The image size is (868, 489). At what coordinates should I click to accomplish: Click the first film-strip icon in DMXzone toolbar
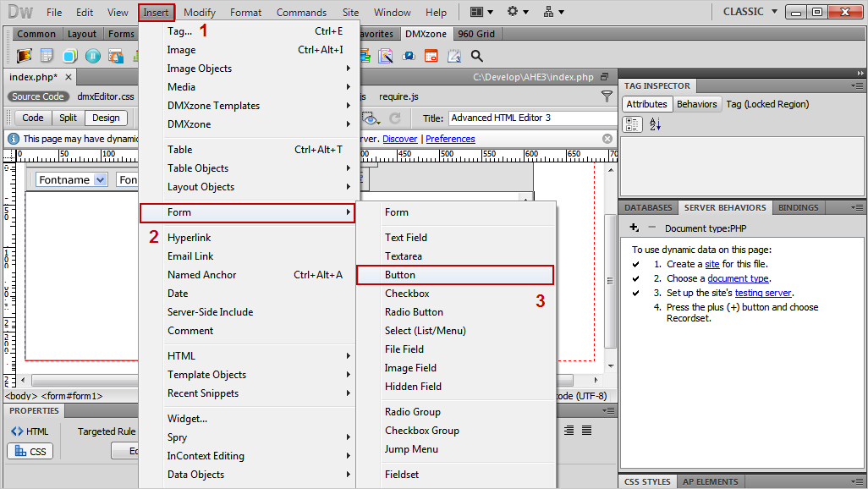pos(24,55)
